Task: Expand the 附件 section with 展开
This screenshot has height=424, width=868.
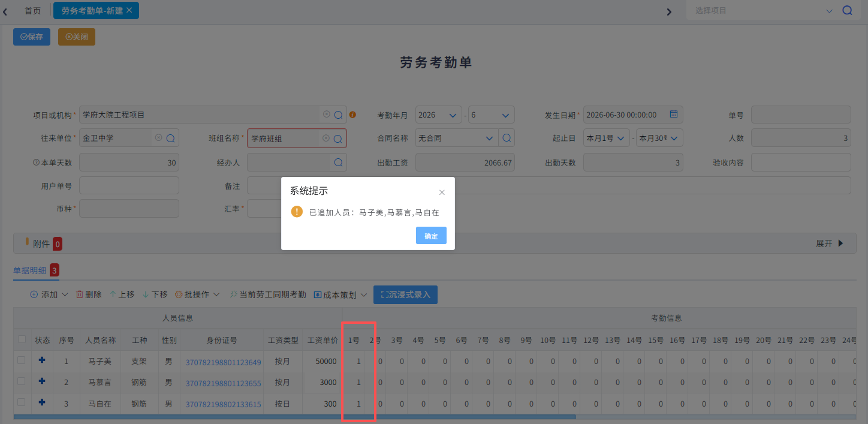Action: 830,243
